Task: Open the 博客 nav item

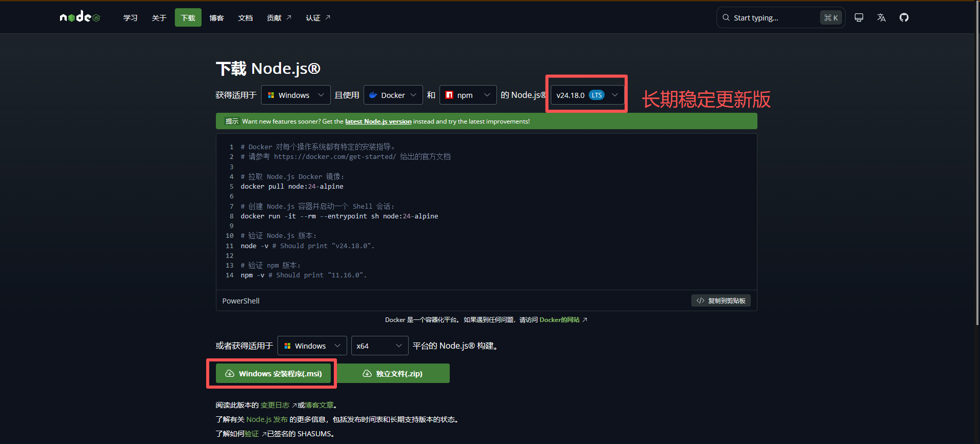Action: pos(217,18)
